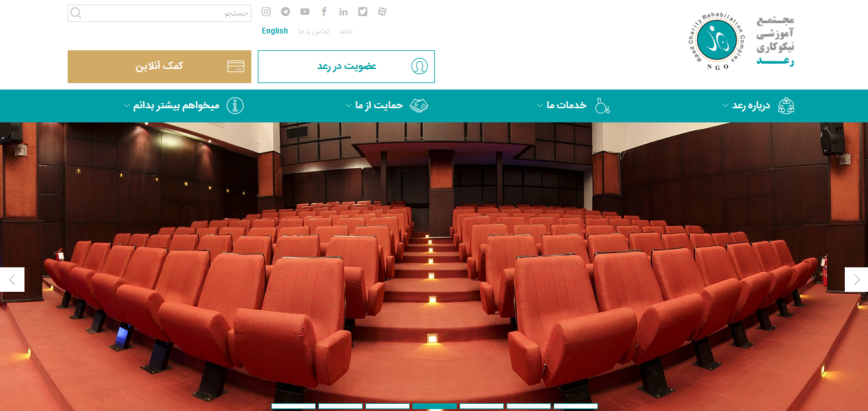Click the عضویت در رعد button
This screenshot has width=868, height=411.
coord(346,66)
